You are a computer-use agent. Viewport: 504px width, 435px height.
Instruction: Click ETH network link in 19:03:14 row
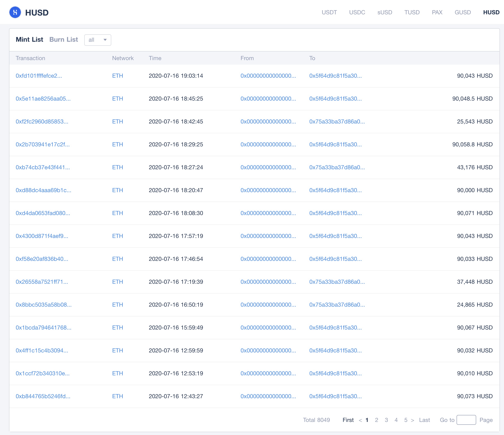point(117,76)
